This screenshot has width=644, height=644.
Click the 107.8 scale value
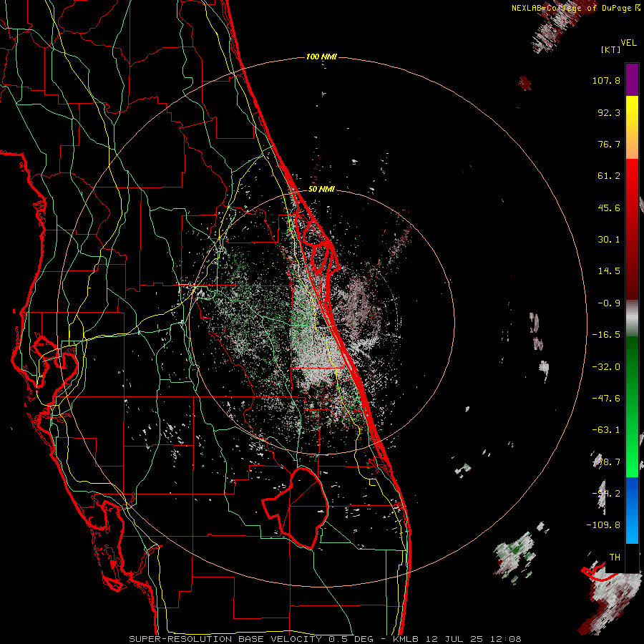606,80
